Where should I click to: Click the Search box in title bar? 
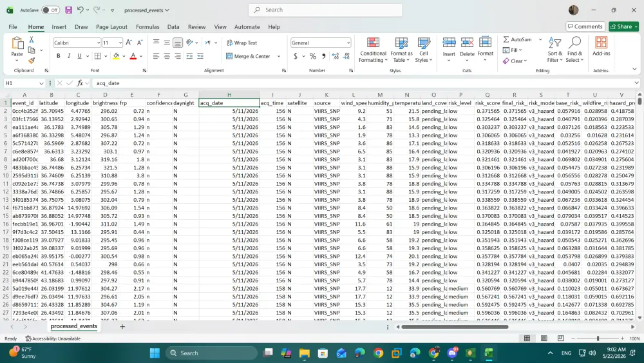(325, 10)
